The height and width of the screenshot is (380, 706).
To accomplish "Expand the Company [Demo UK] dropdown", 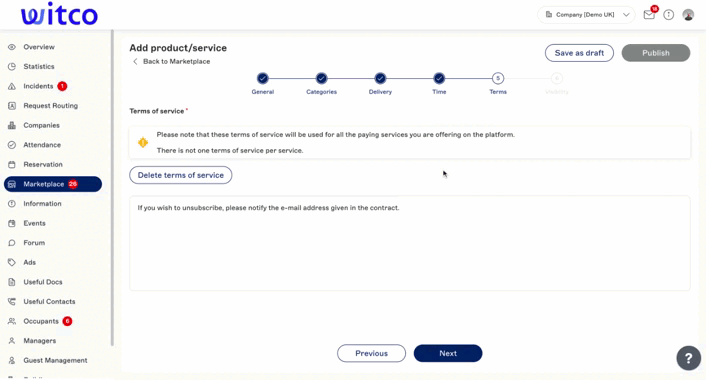I will click(x=586, y=15).
